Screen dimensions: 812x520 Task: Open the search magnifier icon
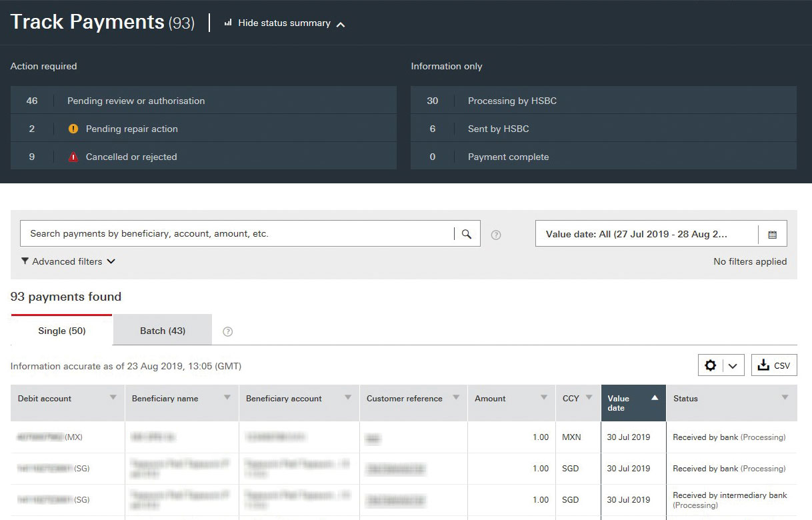(467, 233)
